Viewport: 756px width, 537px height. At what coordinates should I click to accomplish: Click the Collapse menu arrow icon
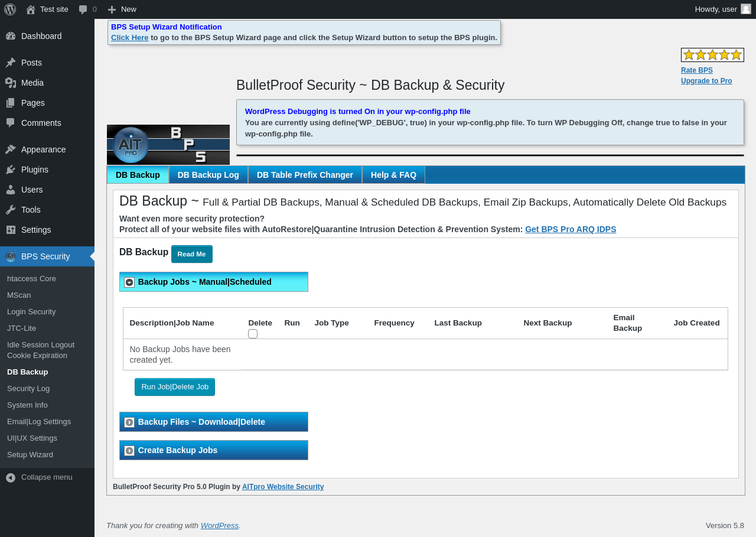11,477
